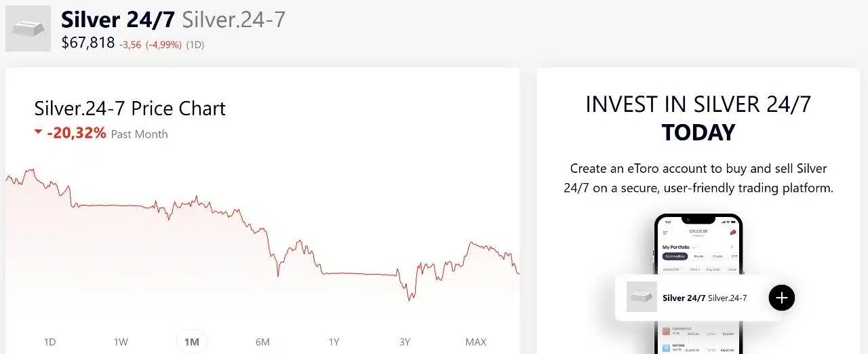This screenshot has width=868, height=354.
Task: Click the -3,56 (-4,99%) daily change
Action: [151, 45]
